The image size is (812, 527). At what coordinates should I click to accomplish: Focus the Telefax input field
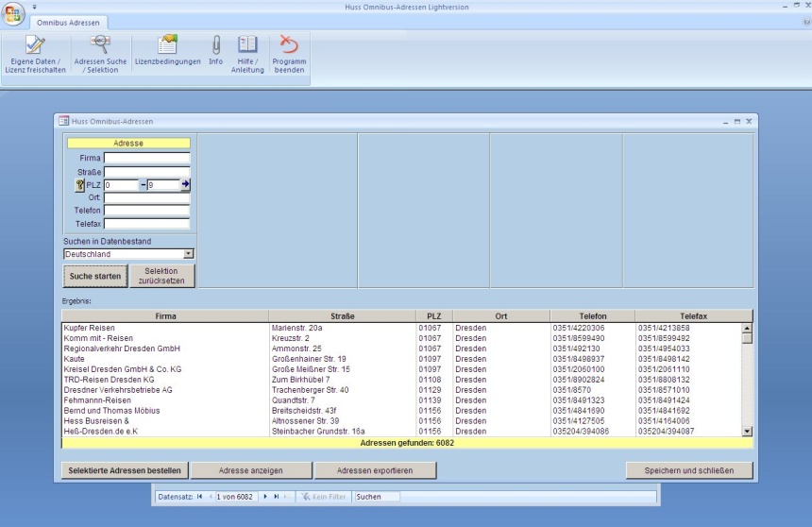pos(147,224)
